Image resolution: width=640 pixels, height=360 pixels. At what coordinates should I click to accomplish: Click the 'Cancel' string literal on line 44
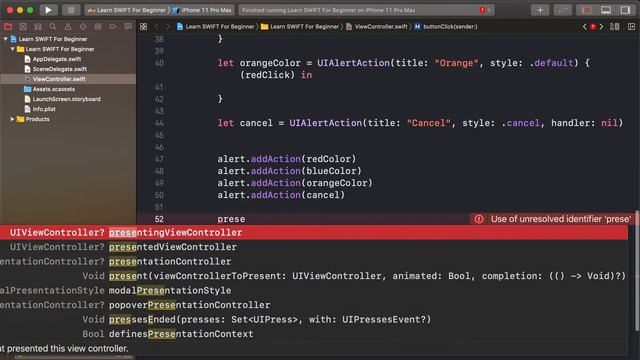point(429,123)
